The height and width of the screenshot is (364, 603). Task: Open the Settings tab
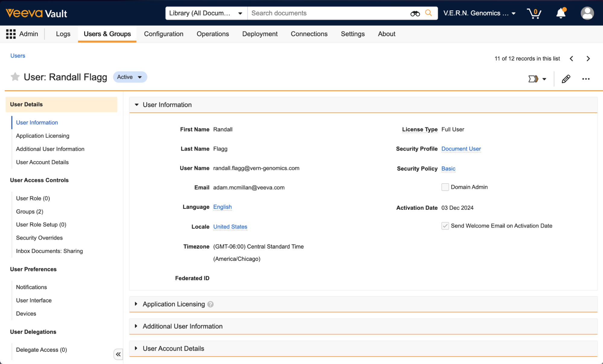(353, 34)
